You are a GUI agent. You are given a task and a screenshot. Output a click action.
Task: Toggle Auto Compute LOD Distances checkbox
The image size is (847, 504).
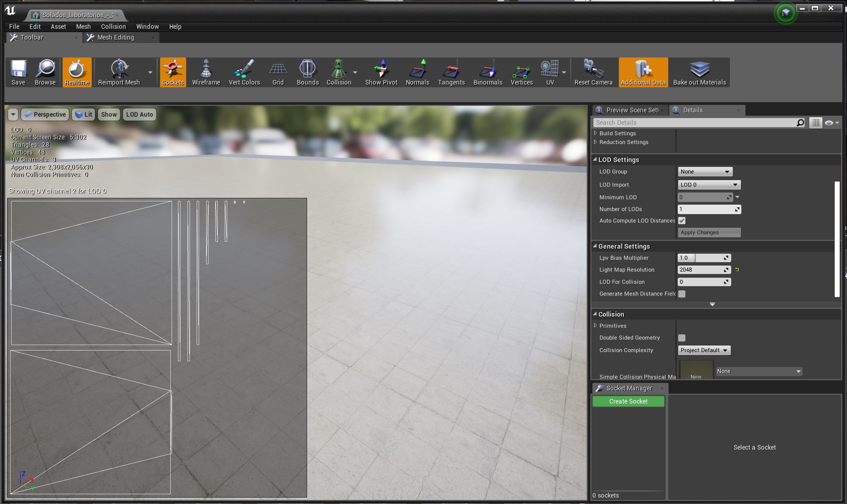click(x=682, y=221)
